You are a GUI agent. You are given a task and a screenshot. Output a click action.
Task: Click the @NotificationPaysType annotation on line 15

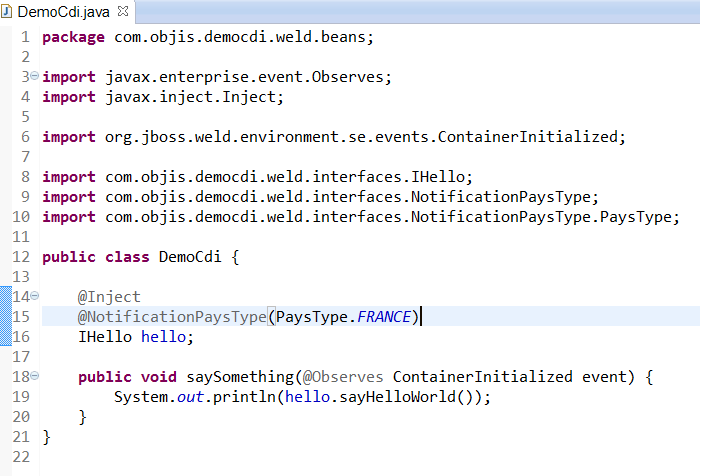click(172, 317)
